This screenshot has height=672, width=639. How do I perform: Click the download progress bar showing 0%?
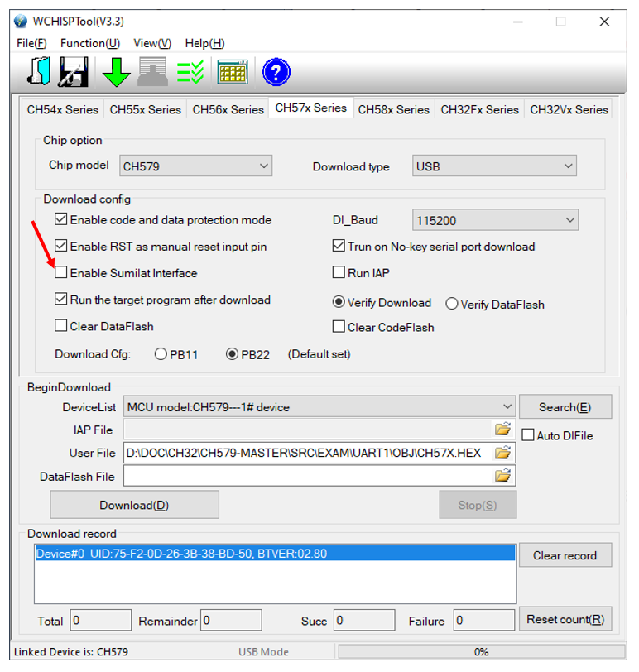(481, 652)
